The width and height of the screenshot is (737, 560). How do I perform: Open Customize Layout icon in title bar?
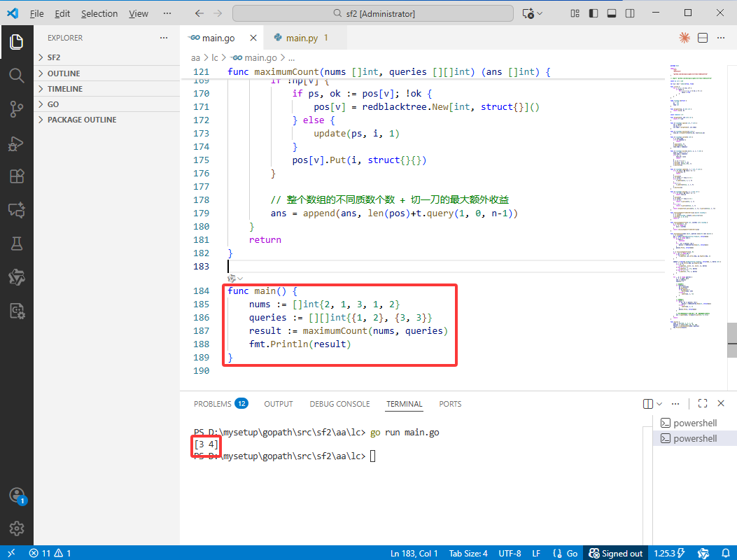(x=575, y=13)
